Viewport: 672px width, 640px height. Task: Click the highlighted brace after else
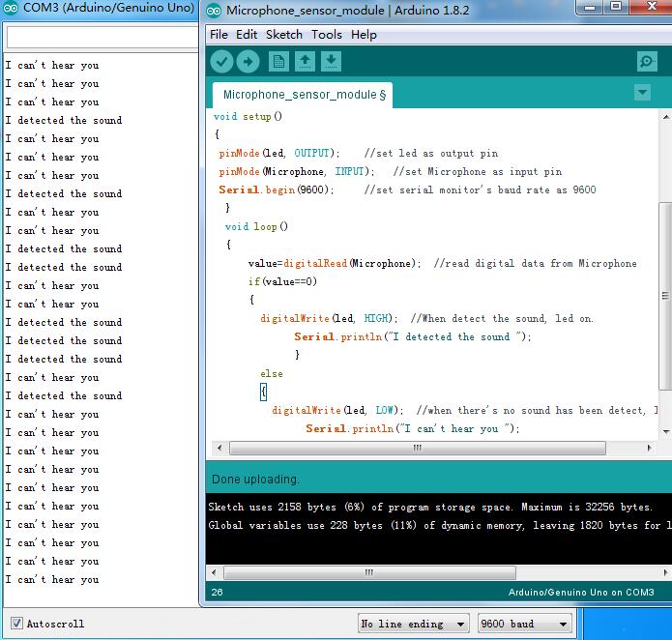pyautogui.click(x=264, y=392)
